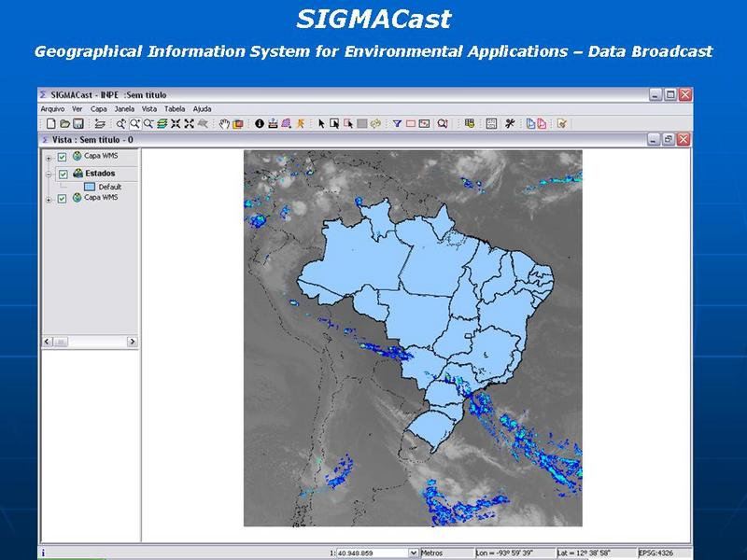Uncheck the Estados layer checkbox
The image size is (747, 560).
coord(63,175)
